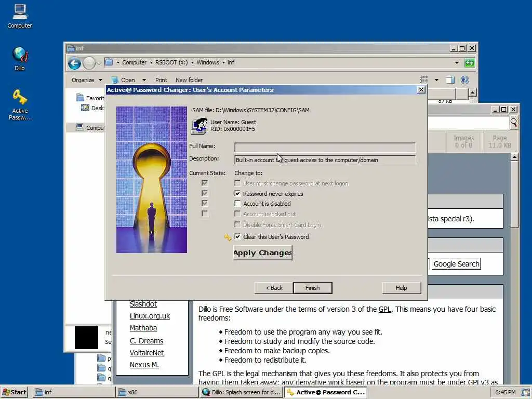The width and height of the screenshot is (532, 399).
Task: Click Account is locked out checkbox
Action: tap(237, 214)
